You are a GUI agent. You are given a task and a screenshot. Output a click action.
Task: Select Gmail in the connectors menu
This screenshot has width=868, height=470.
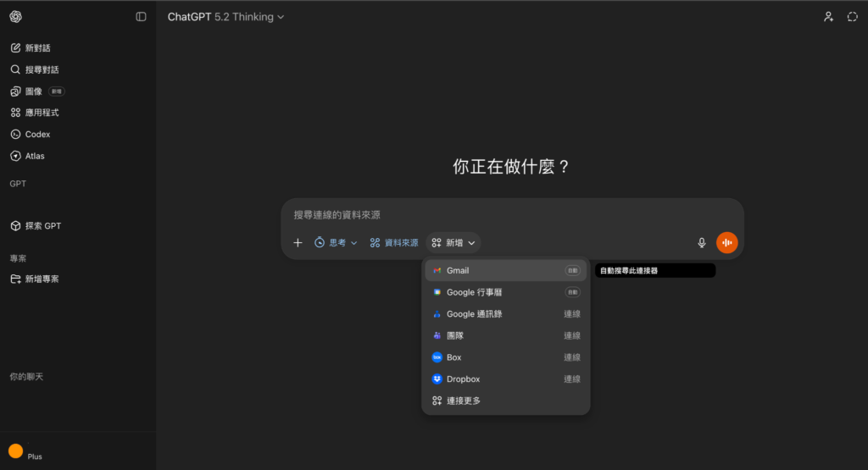pos(505,270)
